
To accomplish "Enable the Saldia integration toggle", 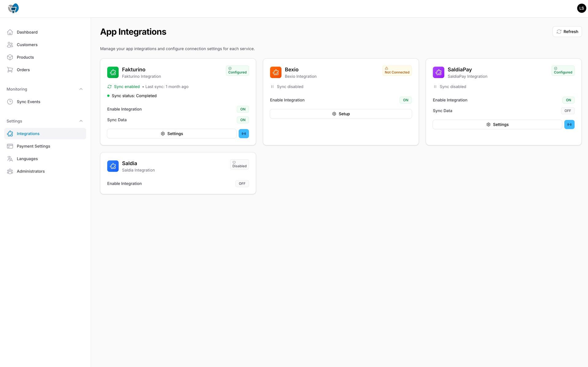I will (242, 184).
